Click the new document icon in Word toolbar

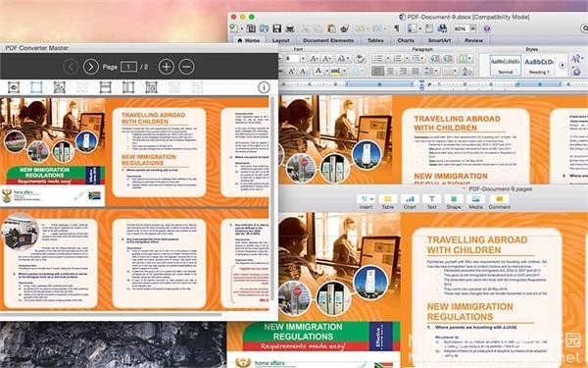[234, 28]
